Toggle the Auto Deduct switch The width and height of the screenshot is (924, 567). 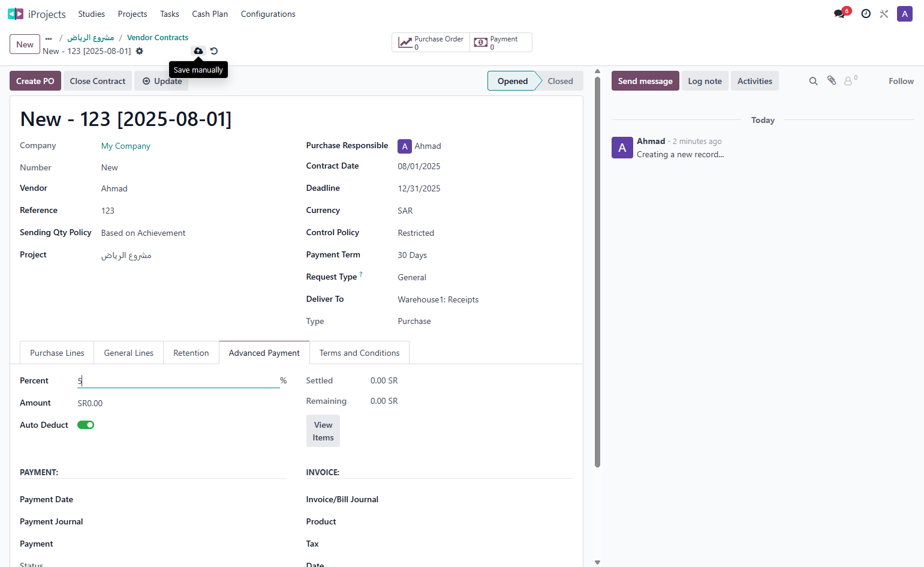point(86,425)
